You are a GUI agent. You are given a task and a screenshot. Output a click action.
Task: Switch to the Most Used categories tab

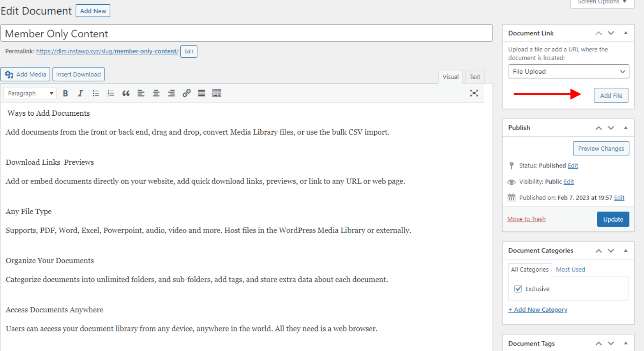[570, 269]
